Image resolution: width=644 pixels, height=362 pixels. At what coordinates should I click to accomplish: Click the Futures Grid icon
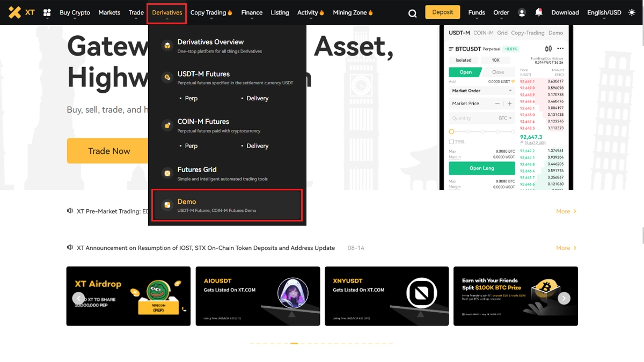[x=167, y=173]
